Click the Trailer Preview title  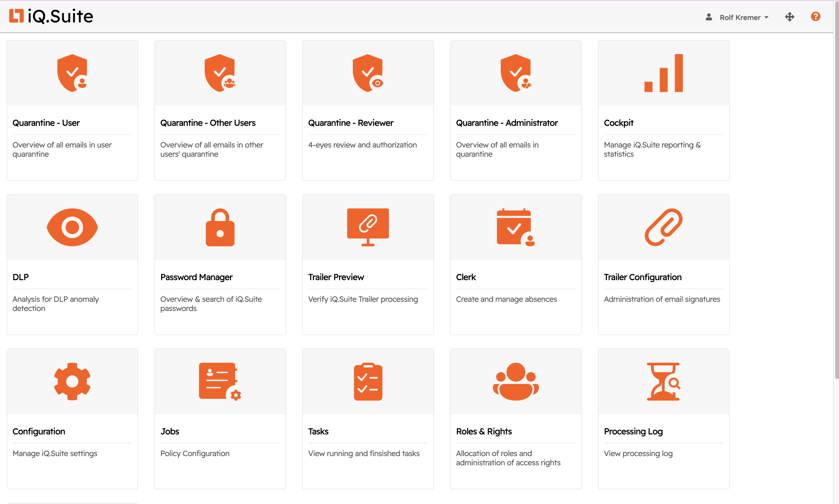[336, 277]
